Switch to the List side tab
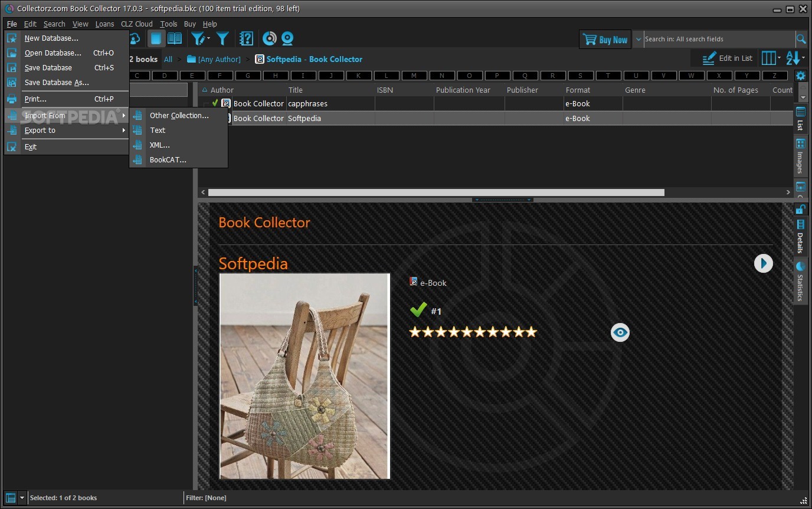The height and width of the screenshot is (509, 812). 800,119
